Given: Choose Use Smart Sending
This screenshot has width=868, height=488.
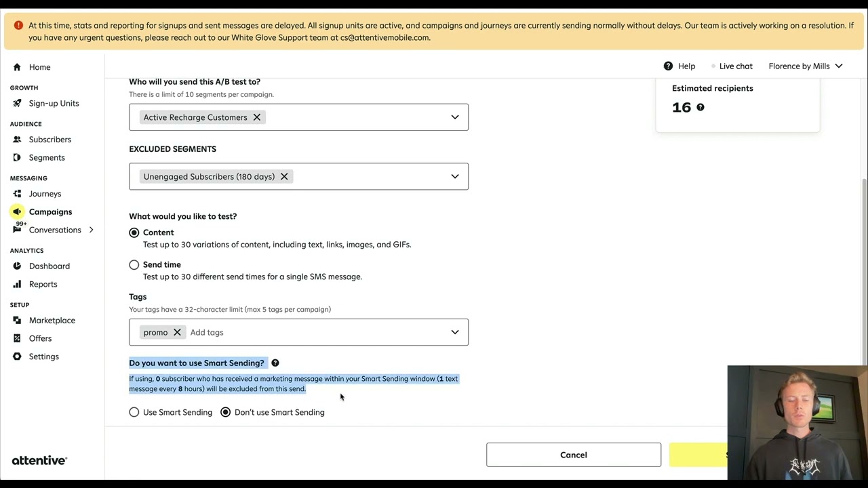Looking at the screenshot, I should click(134, 412).
